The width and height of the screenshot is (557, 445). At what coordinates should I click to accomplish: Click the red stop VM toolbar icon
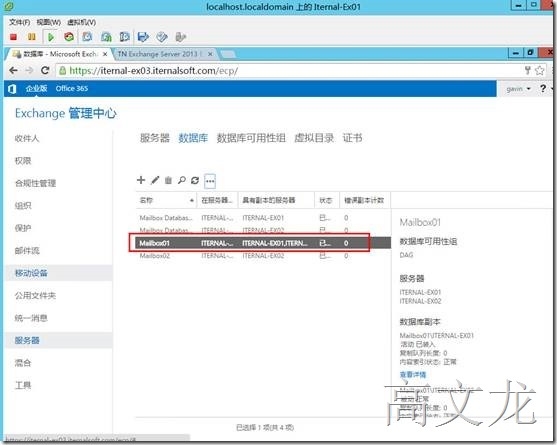pyautogui.click(x=13, y=37)
